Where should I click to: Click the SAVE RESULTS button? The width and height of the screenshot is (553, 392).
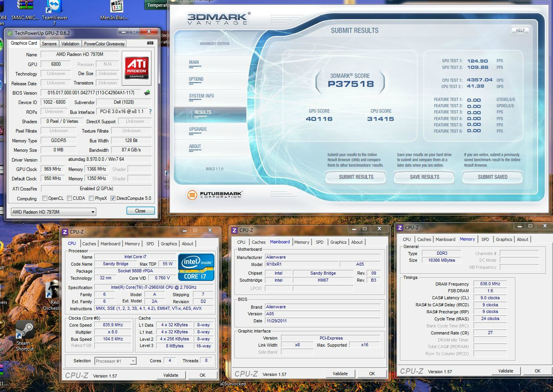click(424, 177)
